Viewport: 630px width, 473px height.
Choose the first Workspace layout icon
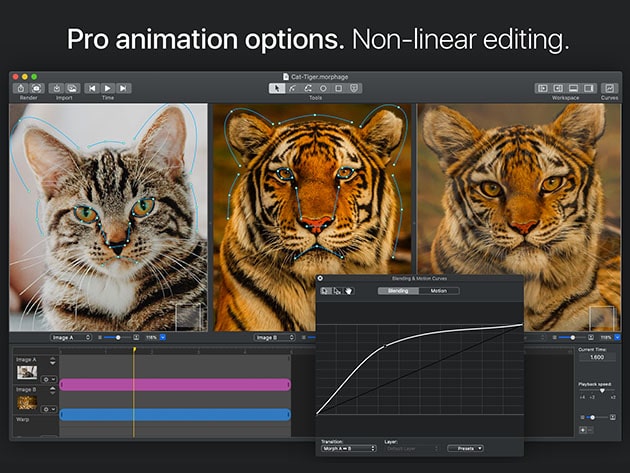(542, 88)
